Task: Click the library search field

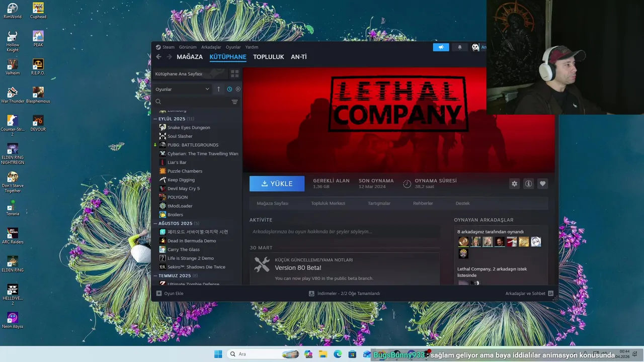Action: (x=192, y=102)
